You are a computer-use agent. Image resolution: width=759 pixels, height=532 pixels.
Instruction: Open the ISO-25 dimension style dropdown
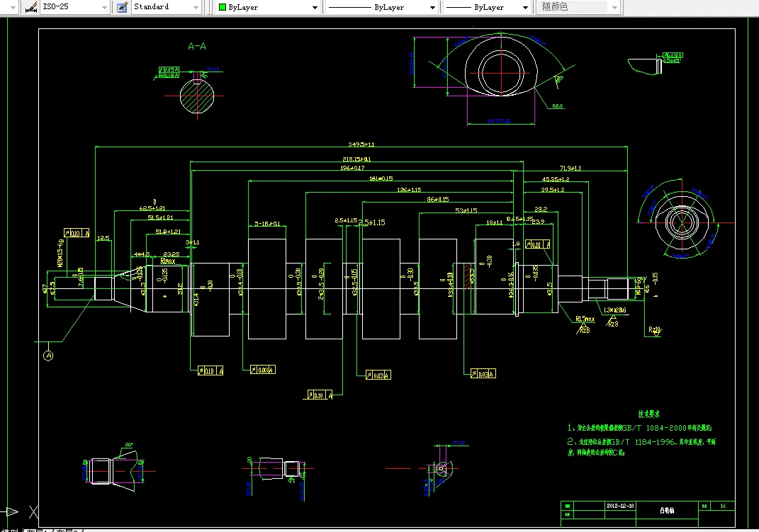[104, 7]
